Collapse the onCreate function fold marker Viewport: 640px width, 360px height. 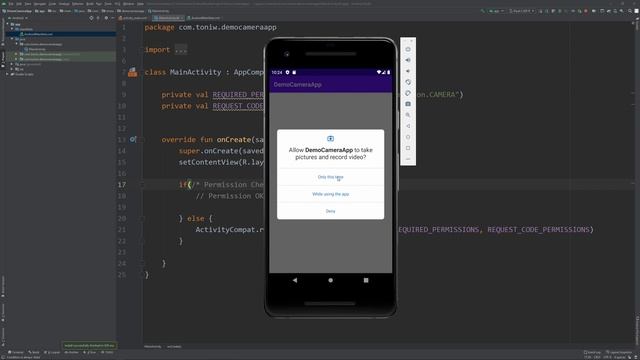pyautogui.click(x=142, y=140)
